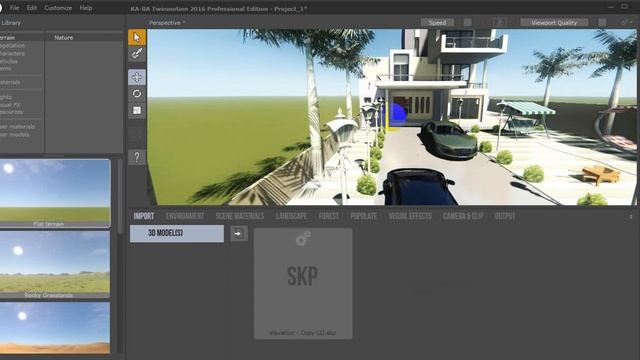Click the square toggle next to Viewport Quality

tap(602, 22)
